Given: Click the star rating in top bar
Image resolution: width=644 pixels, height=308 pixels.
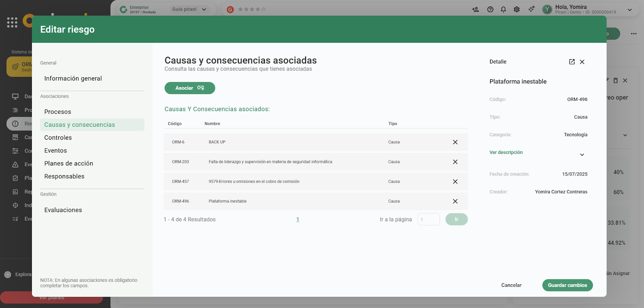Looking at the screenshot, I should click(252, 9).
